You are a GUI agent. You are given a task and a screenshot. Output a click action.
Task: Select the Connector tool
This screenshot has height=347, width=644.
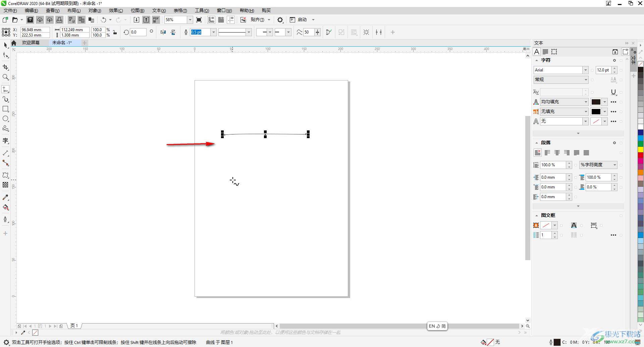pyautogui.click(x=5, y=163)
